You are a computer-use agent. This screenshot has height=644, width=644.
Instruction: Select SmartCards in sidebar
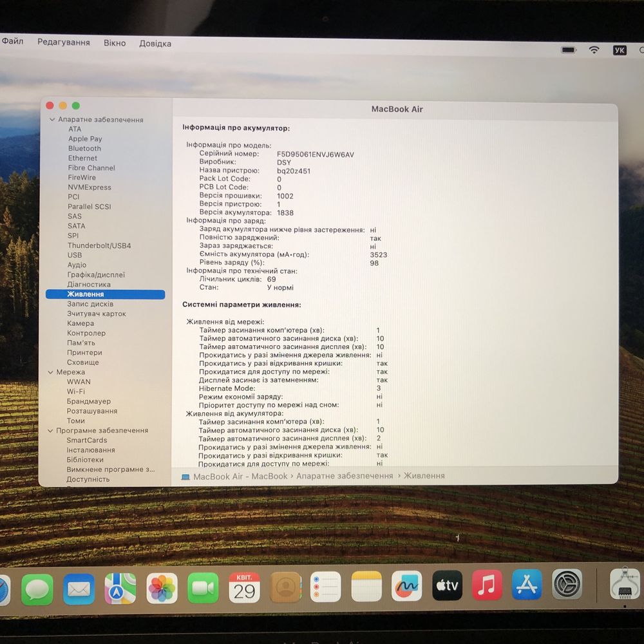[x=87, y=440]
